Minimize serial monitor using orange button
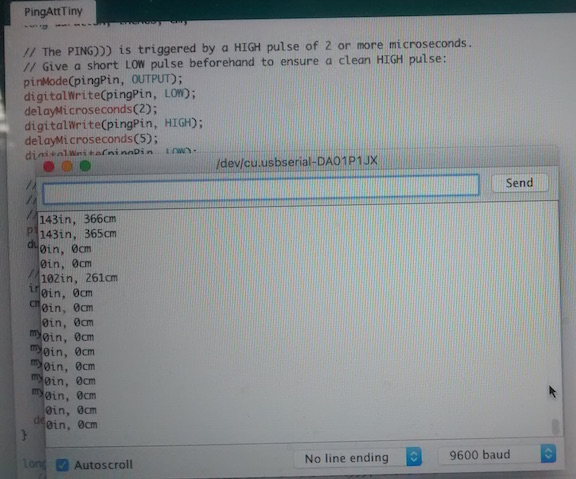Image resolution: width=576 pixels, height=479 pixels. 67,166
